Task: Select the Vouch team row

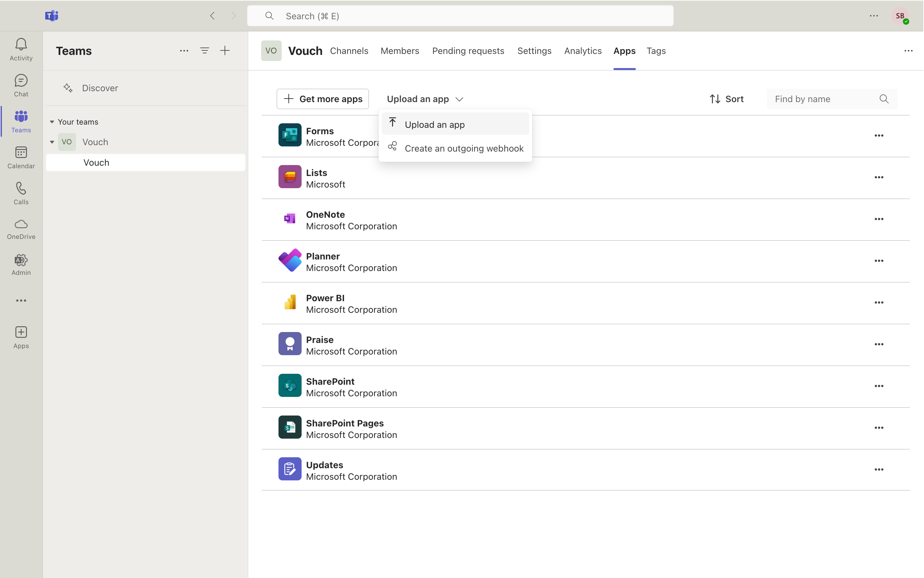Action: tap(145, 142)
